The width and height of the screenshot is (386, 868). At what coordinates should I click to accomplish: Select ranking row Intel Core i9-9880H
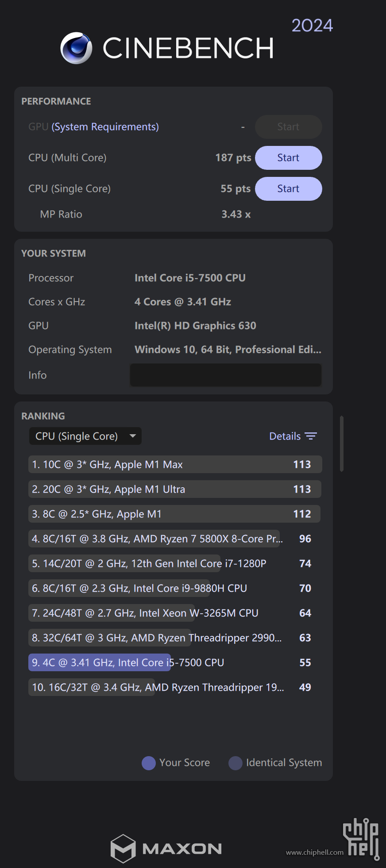[x=175, y=588]
